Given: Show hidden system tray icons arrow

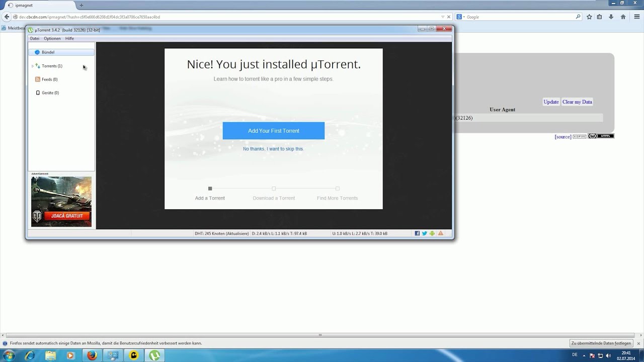Looking at the screenshot, I should [x=585, y=355].
